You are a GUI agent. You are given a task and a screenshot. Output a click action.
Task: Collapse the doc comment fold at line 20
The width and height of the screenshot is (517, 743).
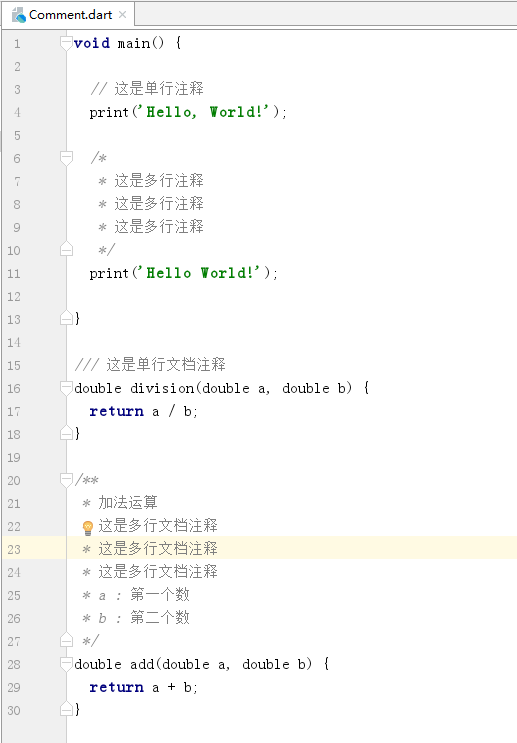coord(66,480)
